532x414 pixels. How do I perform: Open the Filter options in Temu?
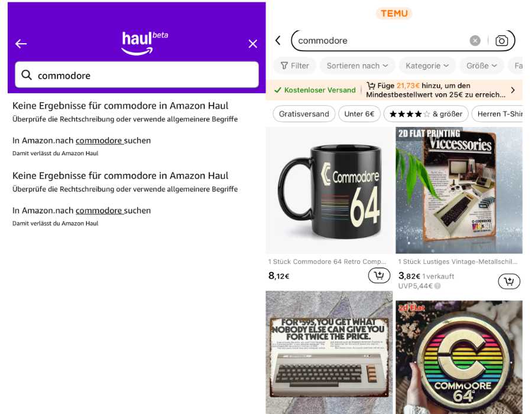(295, 66)
